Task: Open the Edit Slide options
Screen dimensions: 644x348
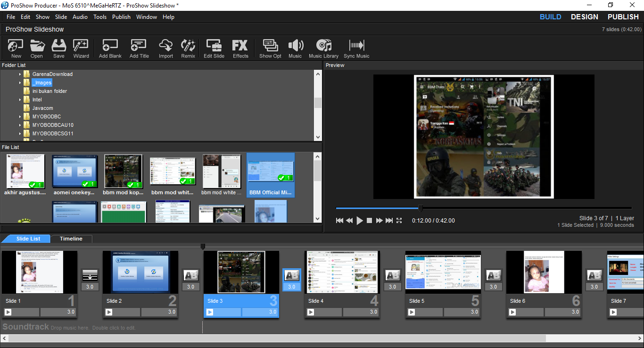Action: click(x=214, y=49)
